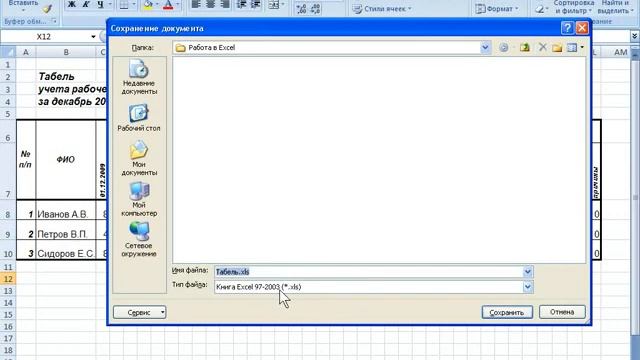Select row 12 header
This screenshot has width=640, height=360.
coord(8,279)
